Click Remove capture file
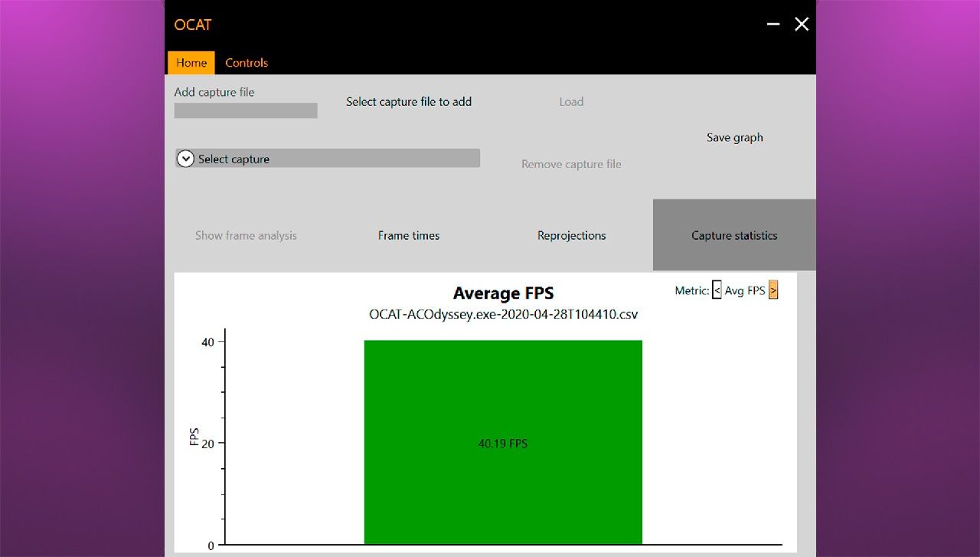 [x=571, y=164]
